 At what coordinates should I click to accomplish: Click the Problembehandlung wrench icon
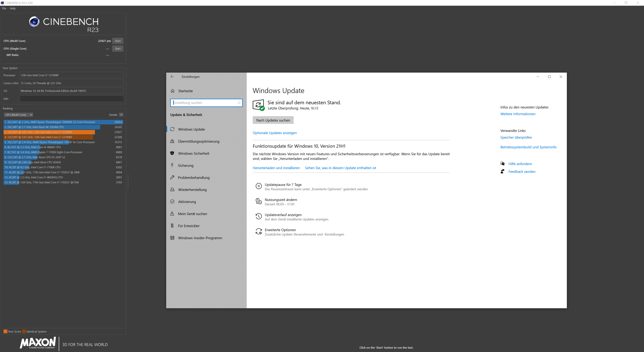(x=172, y=178)
